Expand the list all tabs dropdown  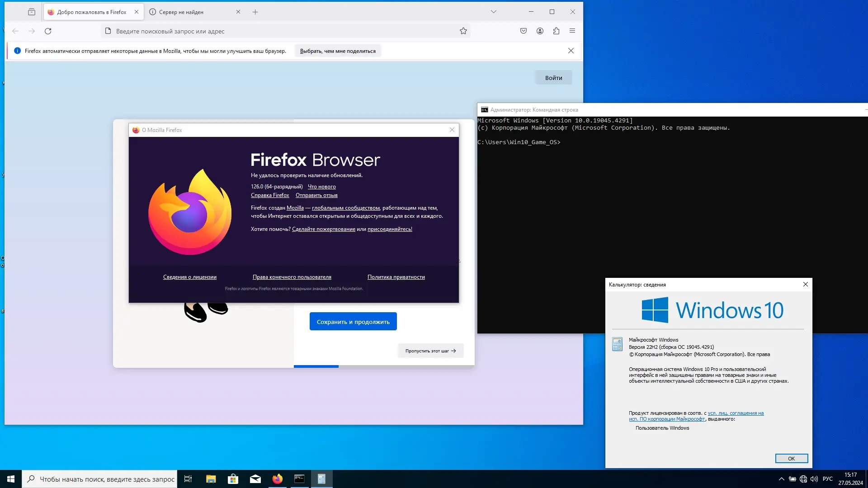click(x=494, y=12)
